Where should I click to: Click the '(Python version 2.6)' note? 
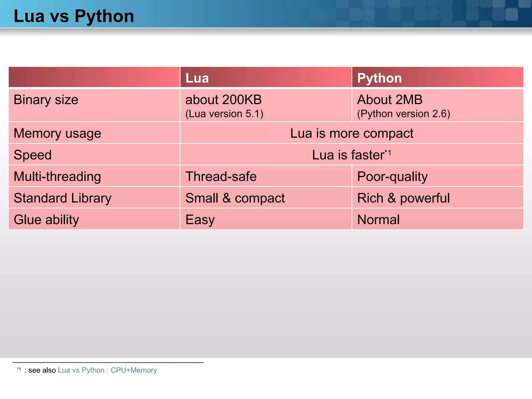404,114
